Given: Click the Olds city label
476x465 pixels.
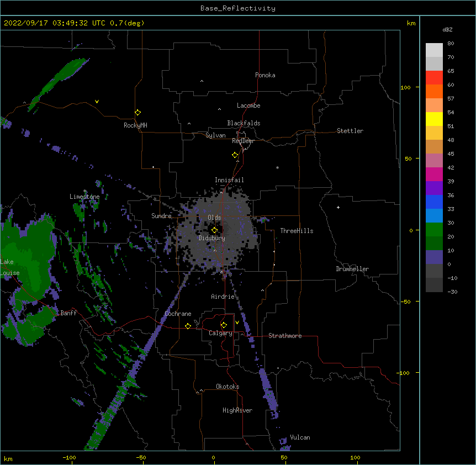Looking at the screenshot, I should click(x=214, y=218).
